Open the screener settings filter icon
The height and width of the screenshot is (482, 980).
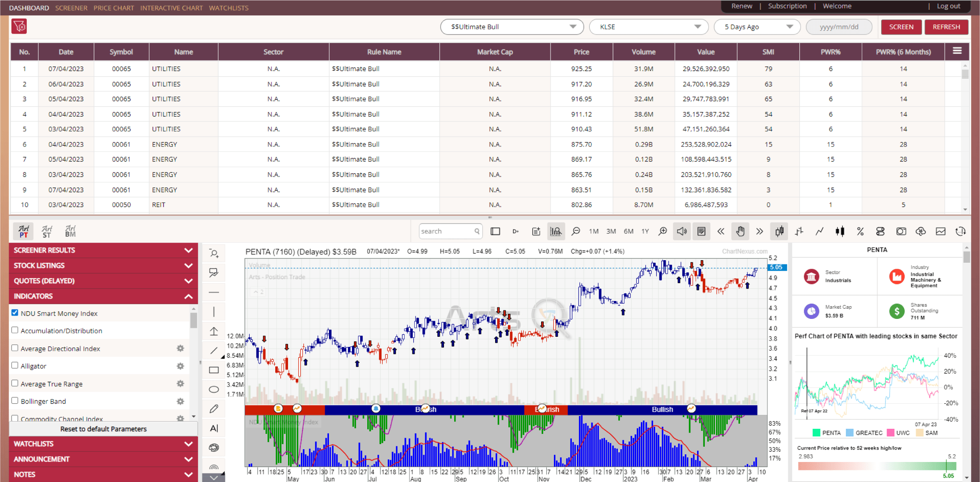[x=19, y=26]
